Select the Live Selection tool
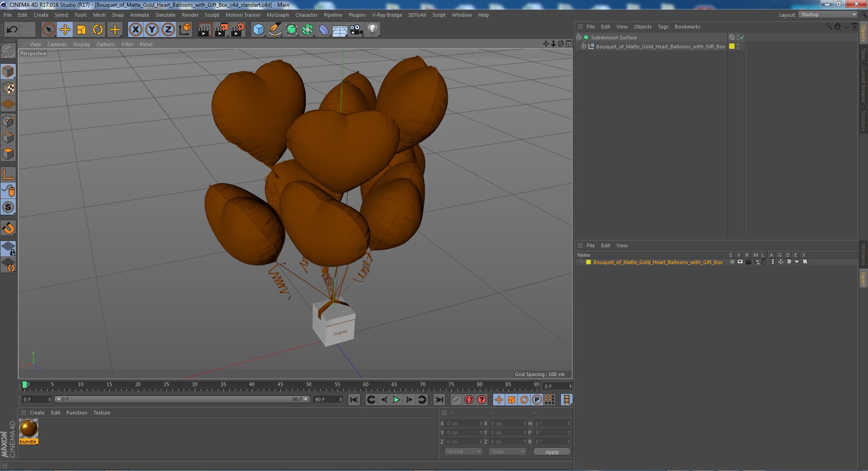The height and width of the screenshot is (471, 868). (48, 30)
